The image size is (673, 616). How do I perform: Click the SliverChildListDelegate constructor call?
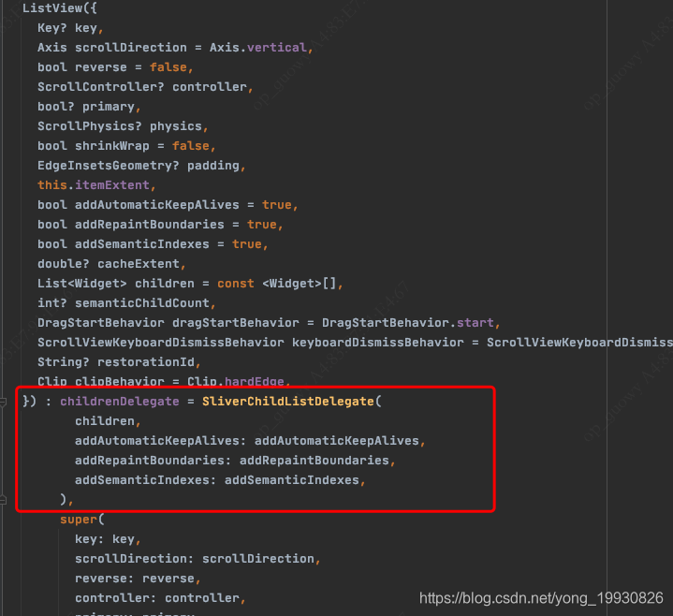tap(288, 402)
